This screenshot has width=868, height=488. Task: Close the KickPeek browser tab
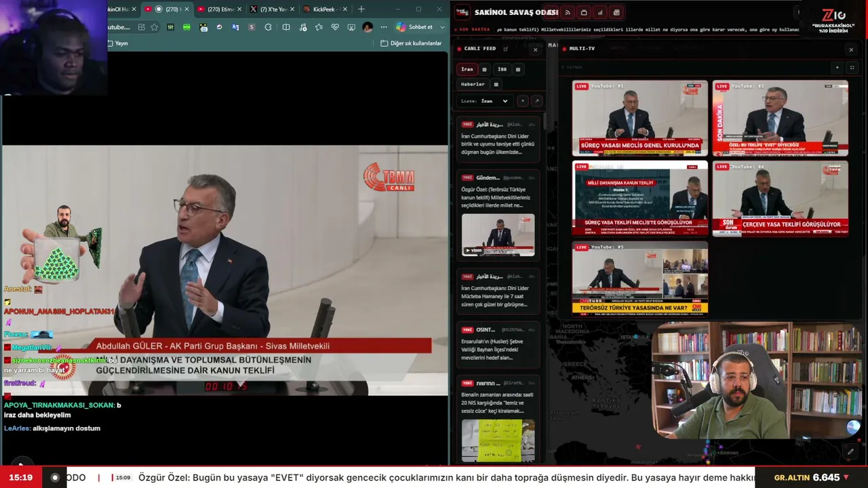pyautogui.click(x=345, y=9)
